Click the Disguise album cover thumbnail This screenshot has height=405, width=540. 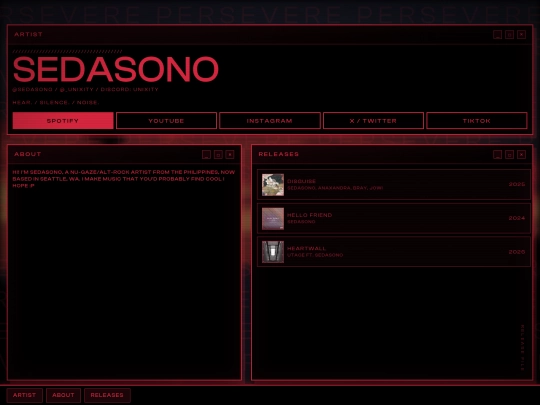click(273, 185)
